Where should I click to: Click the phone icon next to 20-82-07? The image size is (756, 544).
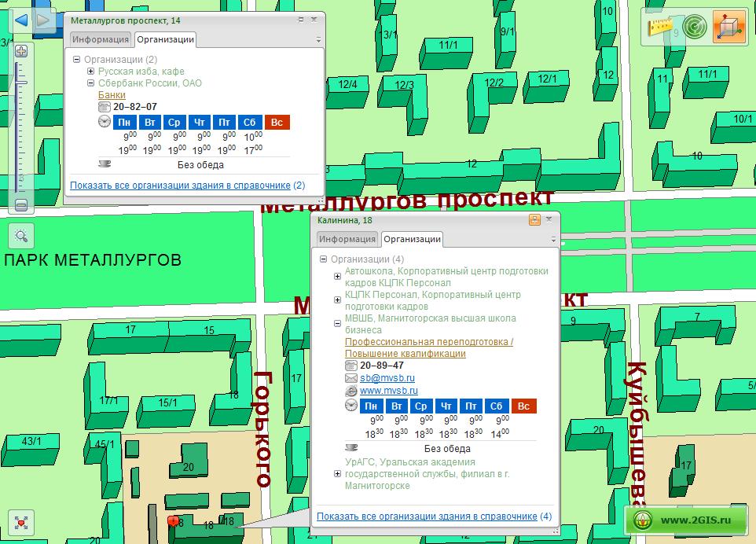click(x=105, y=107)
